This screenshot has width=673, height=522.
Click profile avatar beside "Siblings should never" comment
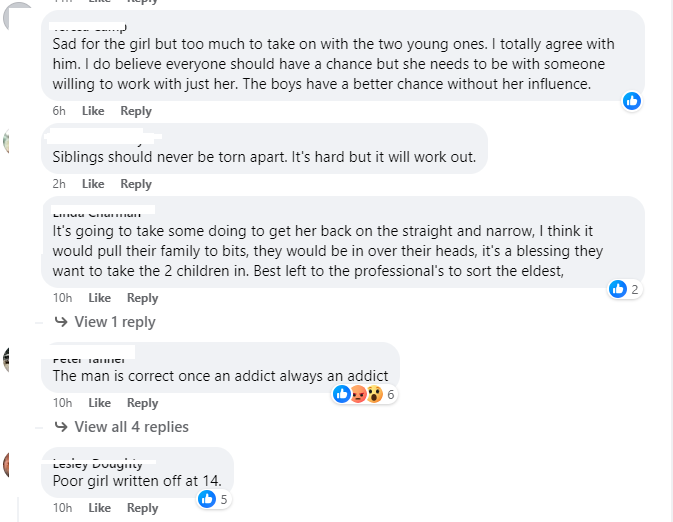pos(7,142)
